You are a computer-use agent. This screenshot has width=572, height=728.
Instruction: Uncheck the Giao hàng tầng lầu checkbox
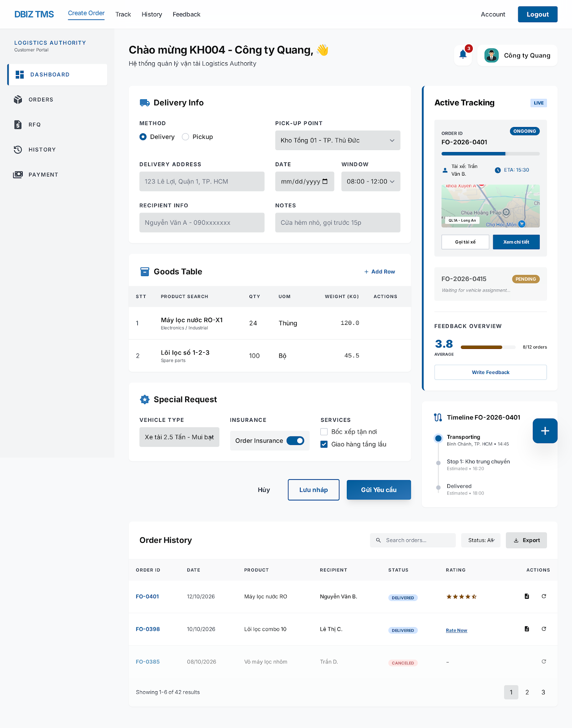coord(324,445)
